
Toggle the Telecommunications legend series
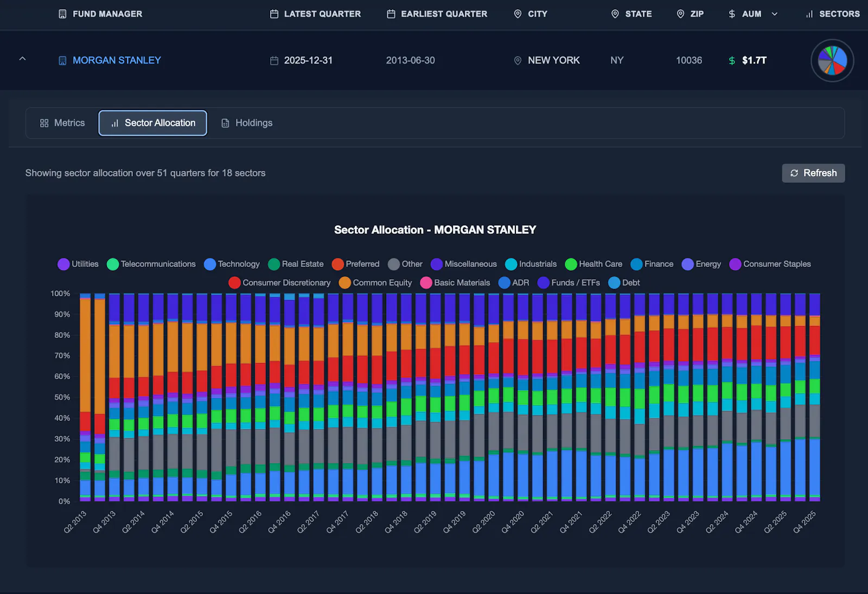(x=151, y=264)
